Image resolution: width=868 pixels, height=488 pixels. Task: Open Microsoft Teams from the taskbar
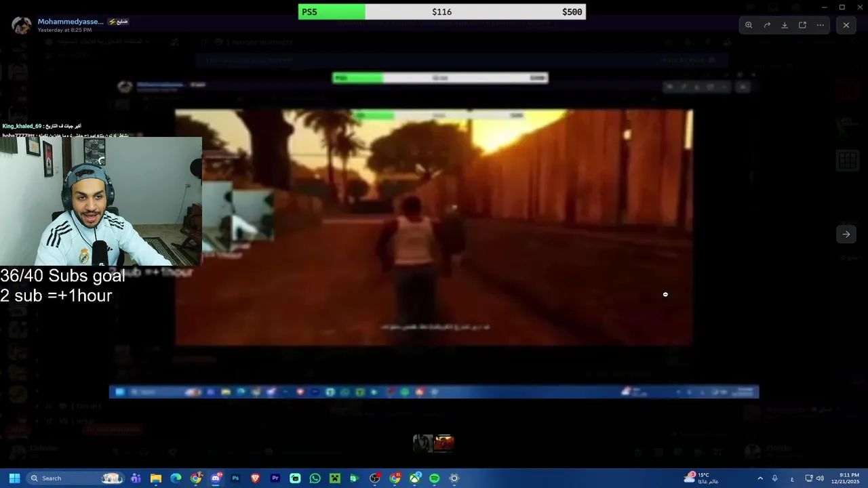[x=136, y=479]
